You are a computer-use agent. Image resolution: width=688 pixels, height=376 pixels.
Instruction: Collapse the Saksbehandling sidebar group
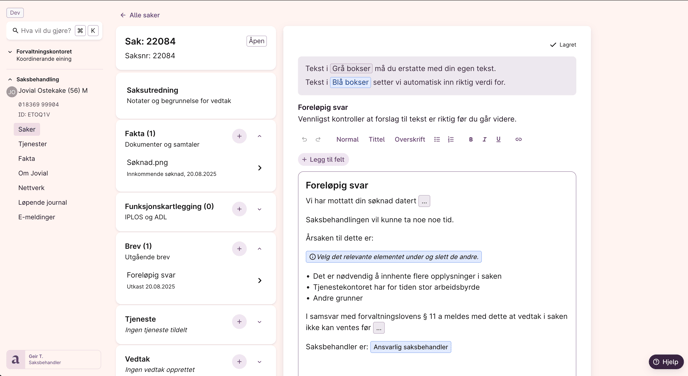pos(10,79)
